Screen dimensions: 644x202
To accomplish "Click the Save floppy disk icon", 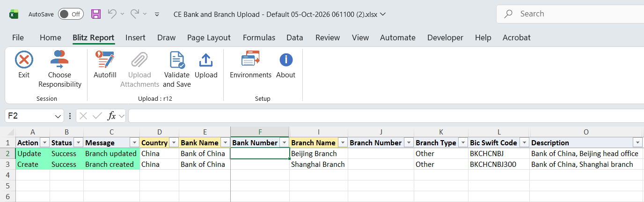I will [x=96, y=14].
